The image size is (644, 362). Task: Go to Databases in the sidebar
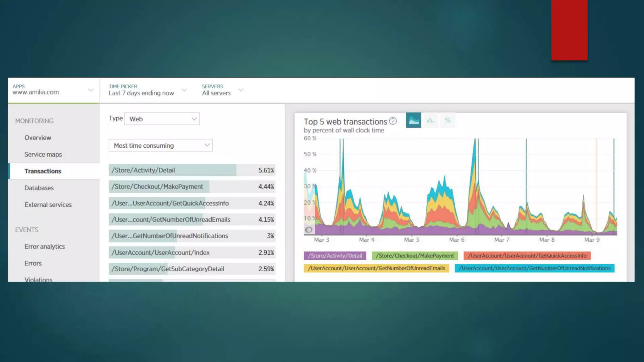coord(39,188)
